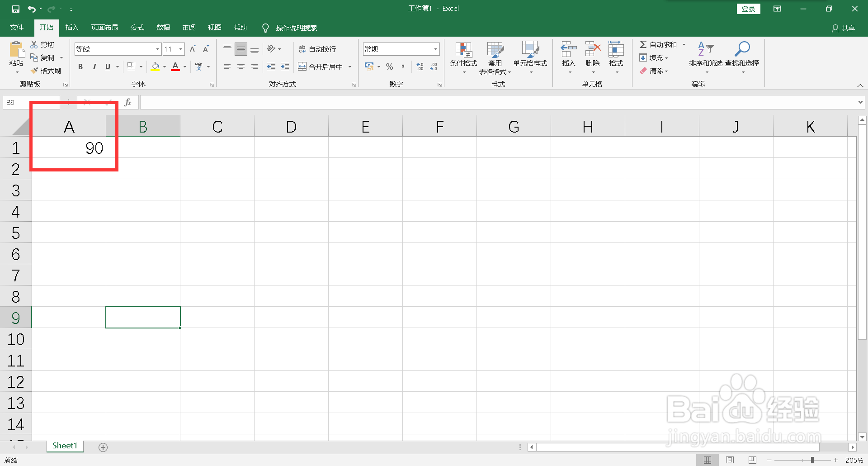
Task: Open Format as Table (套用表格格式)
Action: (495, 57)
